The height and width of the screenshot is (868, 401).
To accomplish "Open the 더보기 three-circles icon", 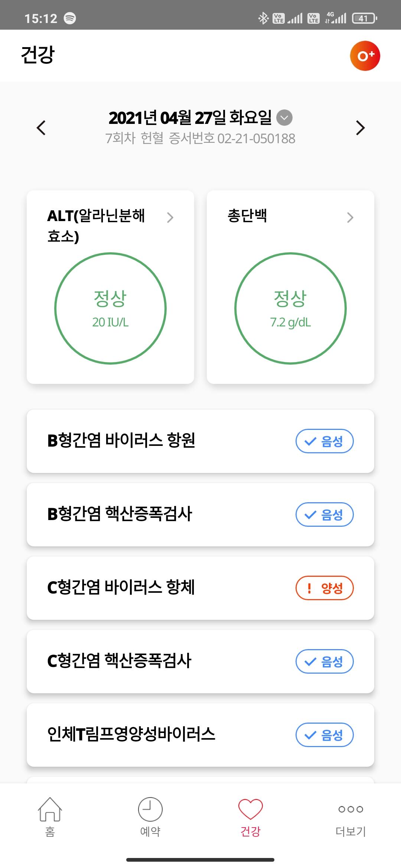I will 351,809.
